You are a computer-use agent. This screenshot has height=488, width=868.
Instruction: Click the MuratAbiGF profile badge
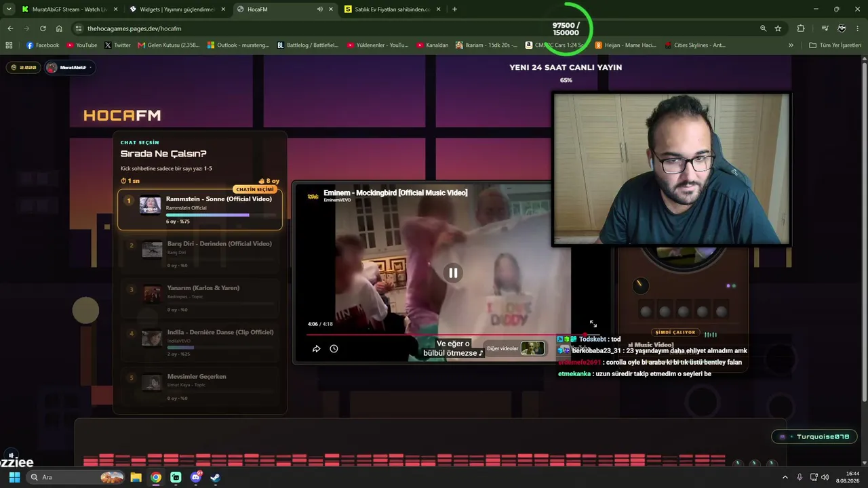[69, 67]
